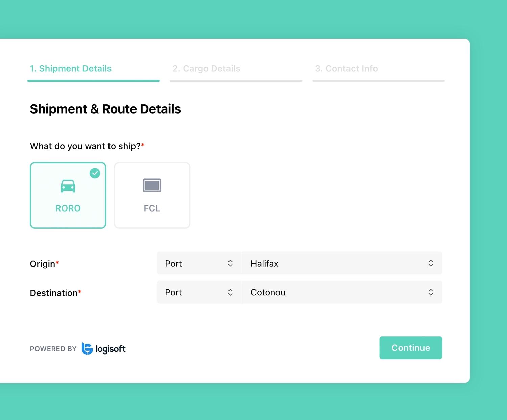This screenshot has height=420, width=507.
Task: Open the logisoft wordmark link
Action: (111, 349)
